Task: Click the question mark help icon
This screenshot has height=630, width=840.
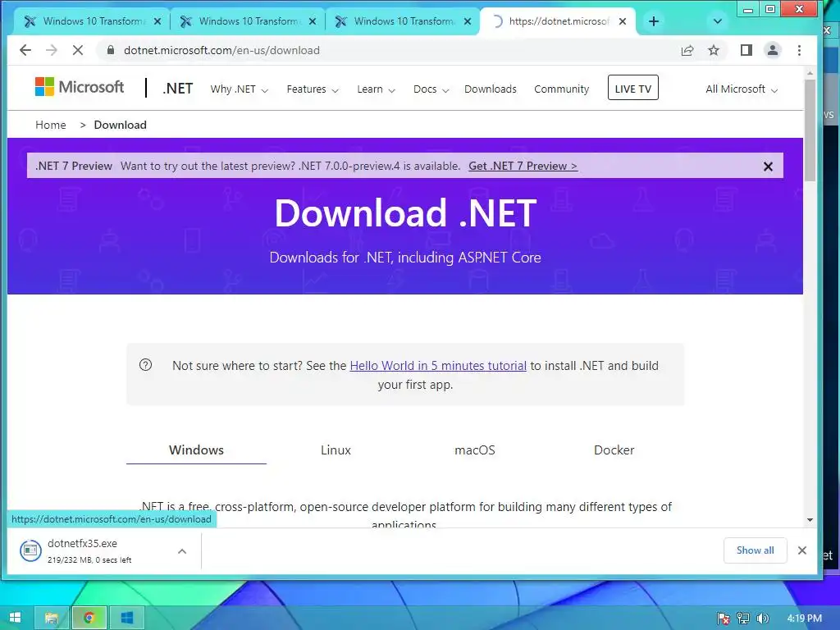Action: 146,365
